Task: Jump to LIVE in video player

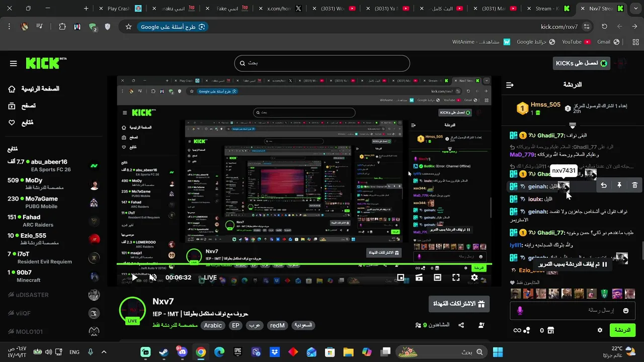Action: pyautogui.click(x=210, y=278)
